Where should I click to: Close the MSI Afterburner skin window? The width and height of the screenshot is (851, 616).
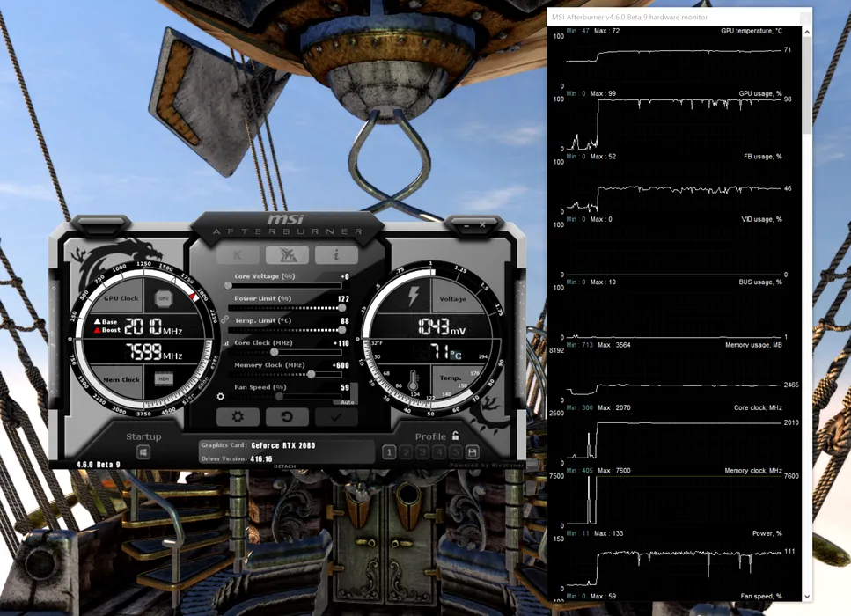[x=482, y=224]
